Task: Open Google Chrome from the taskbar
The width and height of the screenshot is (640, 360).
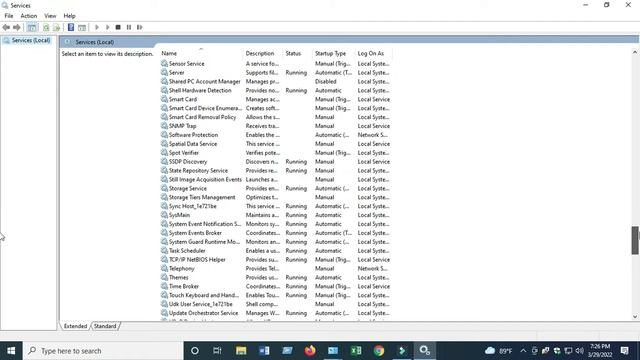Action: (379, 351)
